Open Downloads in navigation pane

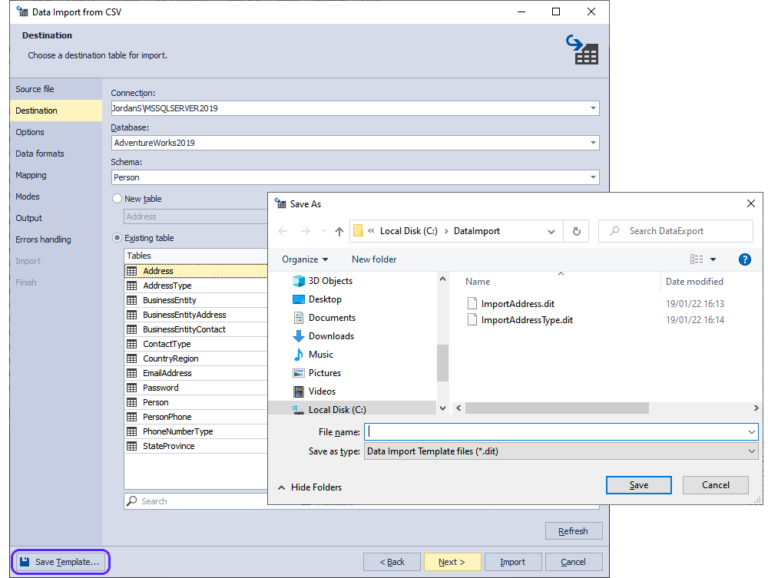click(323, 336)
